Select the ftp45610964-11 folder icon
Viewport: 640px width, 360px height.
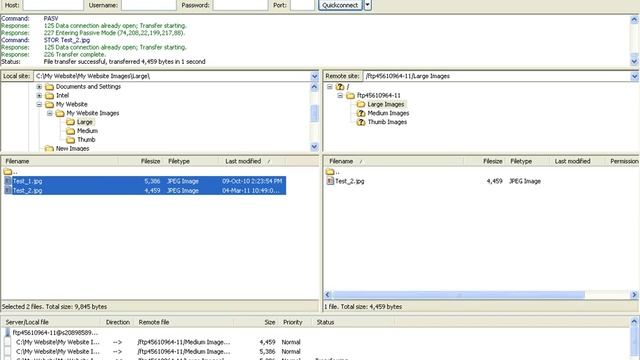(x=350, y=96)
